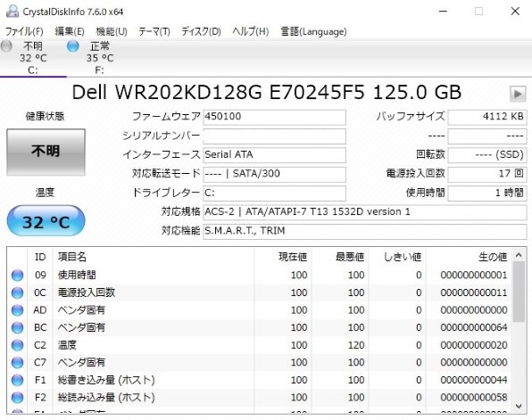Click the SMART list scroll down arrow
This screenshot has width=532, height=420.
pos(519,406)
